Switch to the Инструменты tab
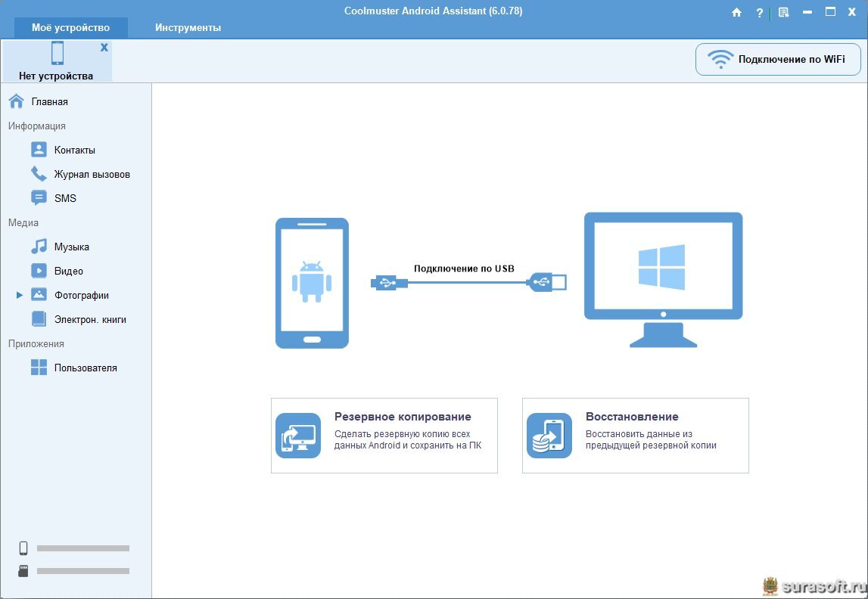 click(x=188, y=28)
